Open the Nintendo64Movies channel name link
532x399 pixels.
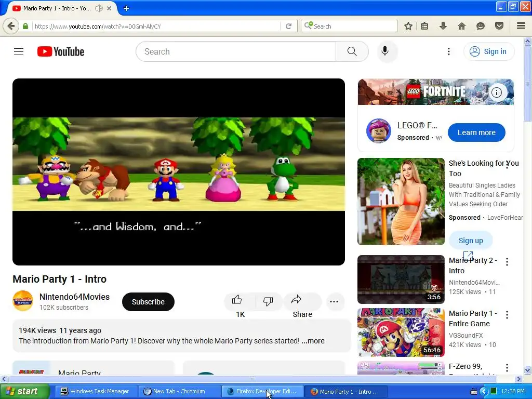coord(74,297)
